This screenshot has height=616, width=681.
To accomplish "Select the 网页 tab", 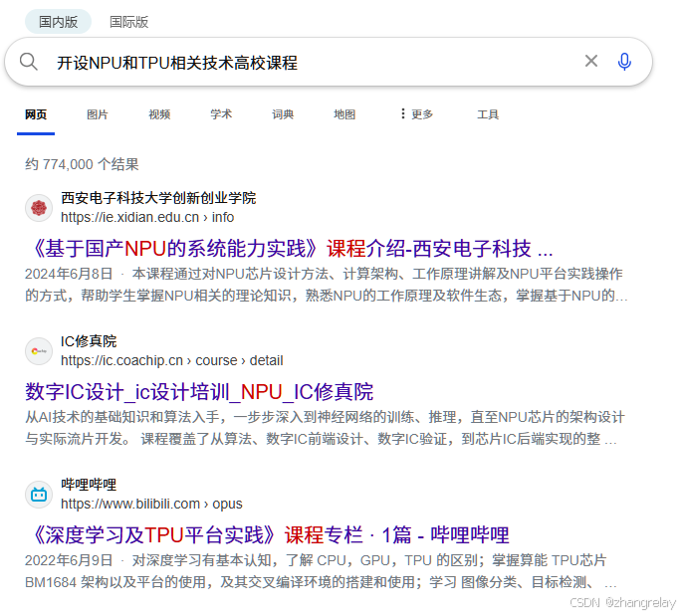I will click(36, 114).
